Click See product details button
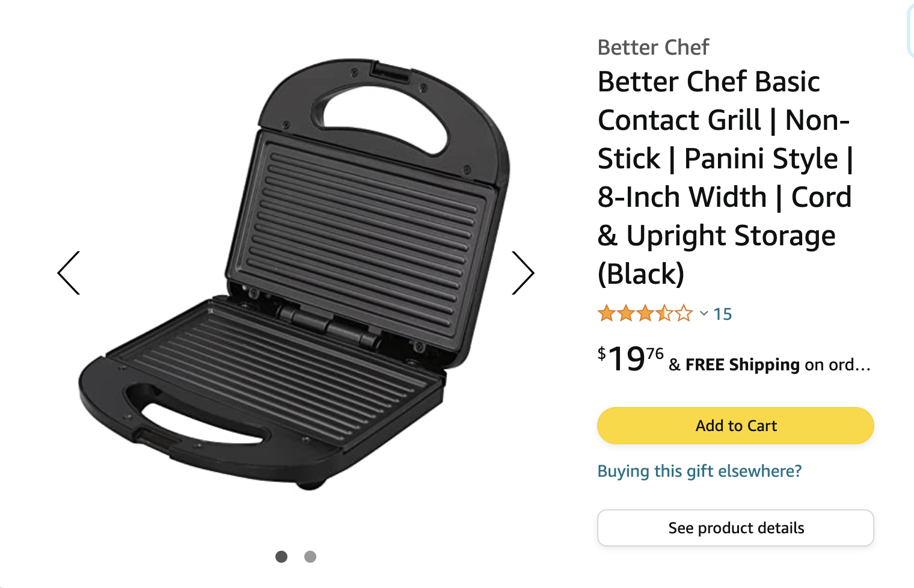The width and height of the screenshot is (914, 588). (x=735, y=528)
